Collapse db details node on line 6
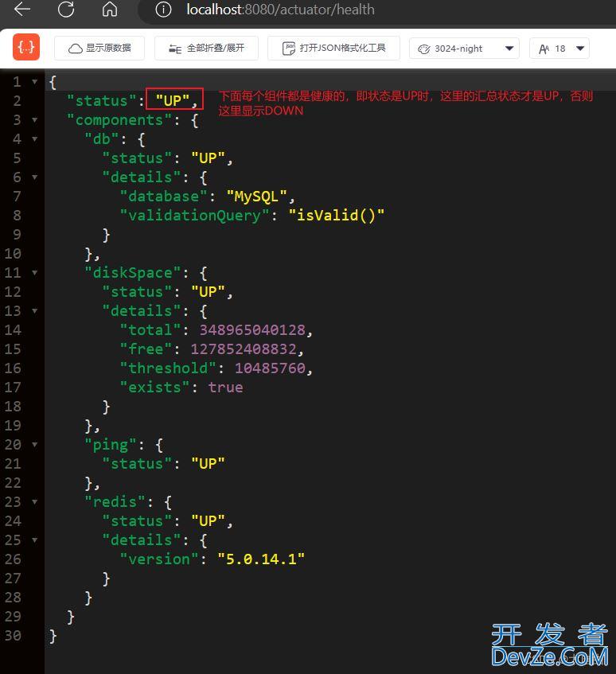Viewport: 616px width, 674px height. point(34,177)
